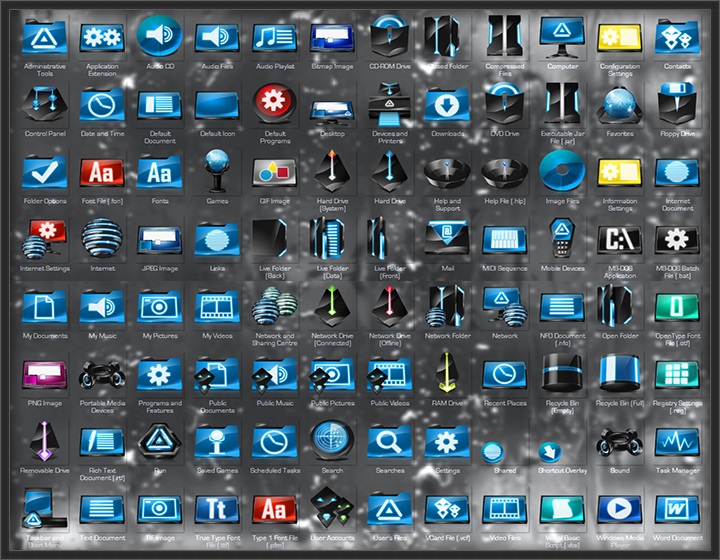Select the Control Panel icon
720x560 pixels.
pos(43,104)
